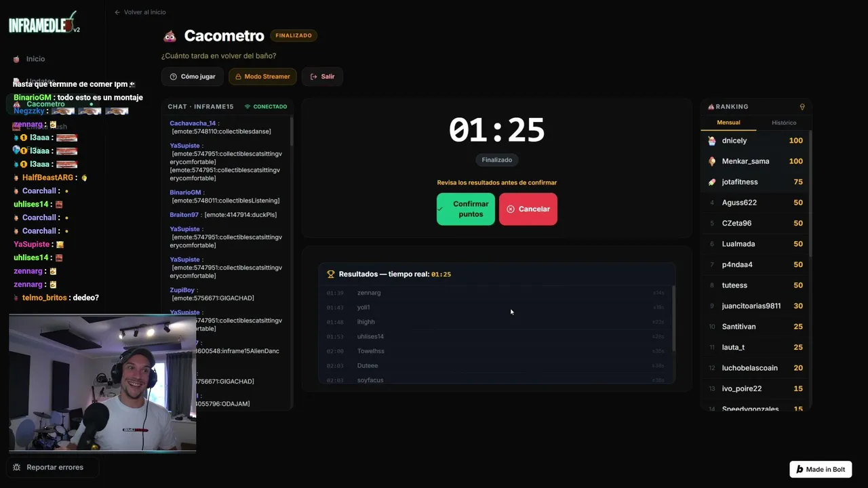This screenshot has width=868, height=488.
Task: Select the uhlises14 row in Resultados
Action: tap(495, 337)
